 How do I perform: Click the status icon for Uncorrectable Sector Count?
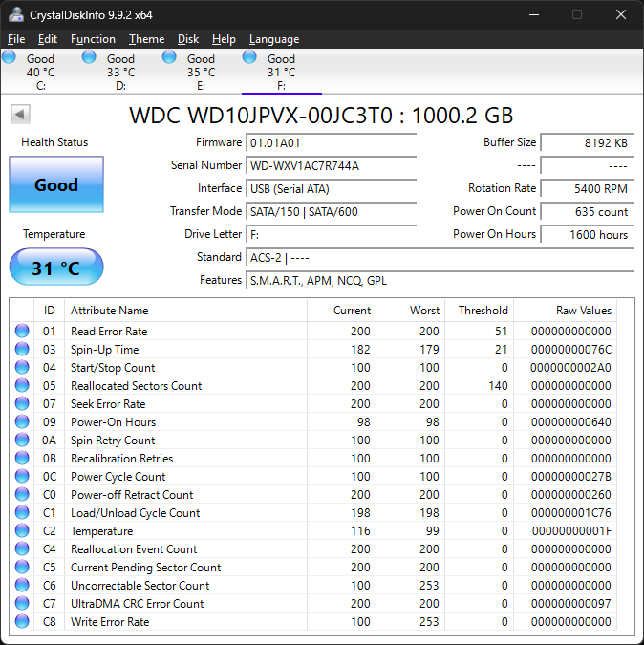(x=22, y=585)
